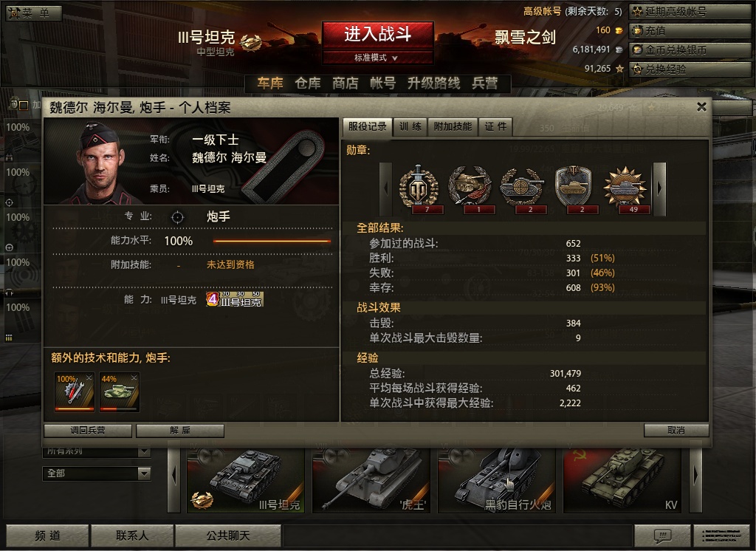
Task: Select the 虎王 tank thumbnail
Action: [371, 480]
